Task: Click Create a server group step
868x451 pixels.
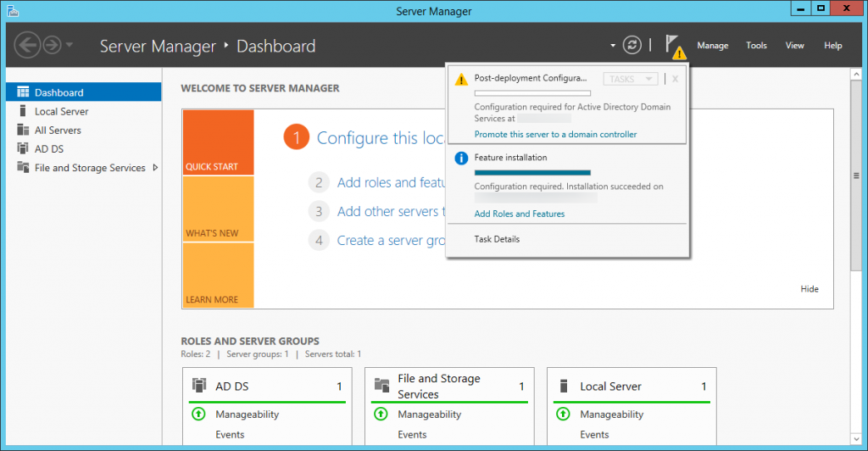Action: tap(392, 240)
